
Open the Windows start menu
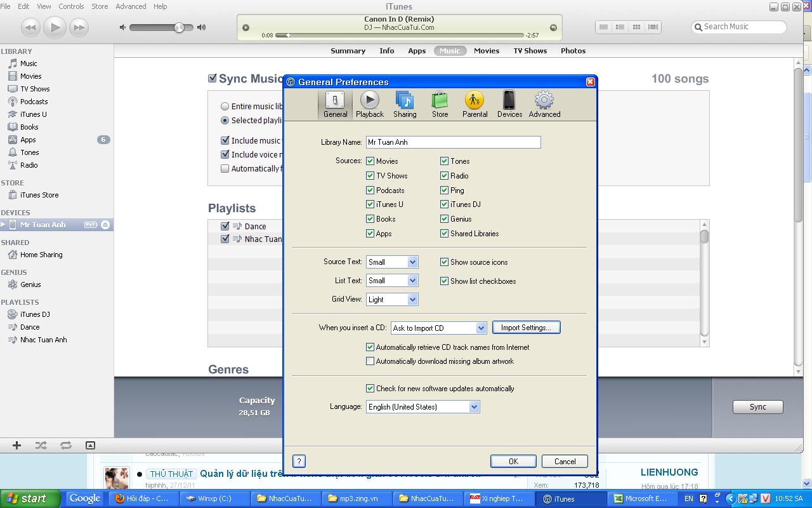click(x=30, y=498)
